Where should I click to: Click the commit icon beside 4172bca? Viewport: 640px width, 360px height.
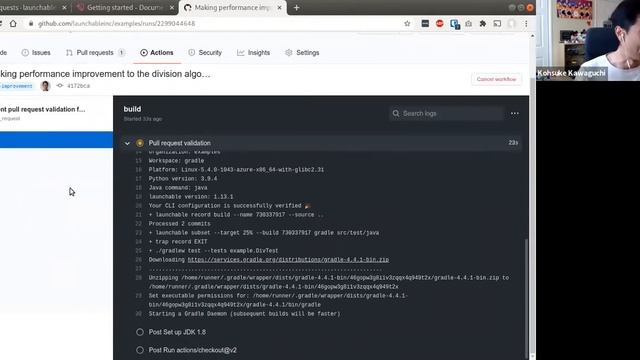click(x=60, y=86)
